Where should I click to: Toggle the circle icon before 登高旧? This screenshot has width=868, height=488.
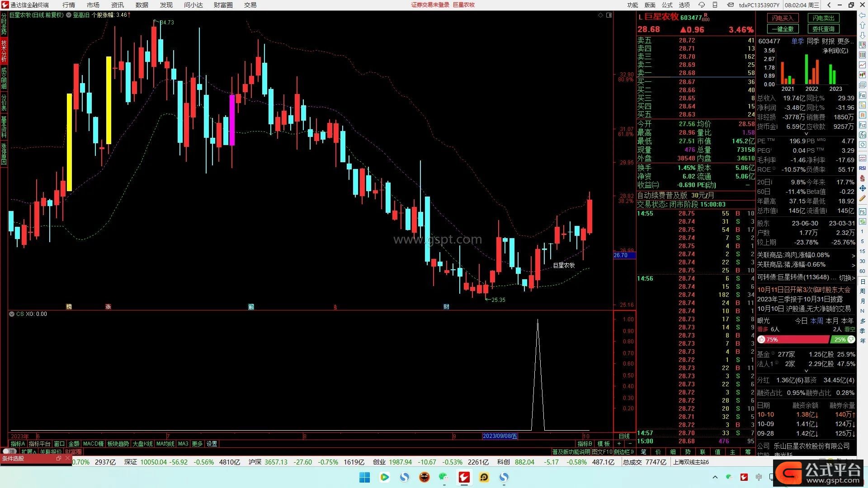69,15
